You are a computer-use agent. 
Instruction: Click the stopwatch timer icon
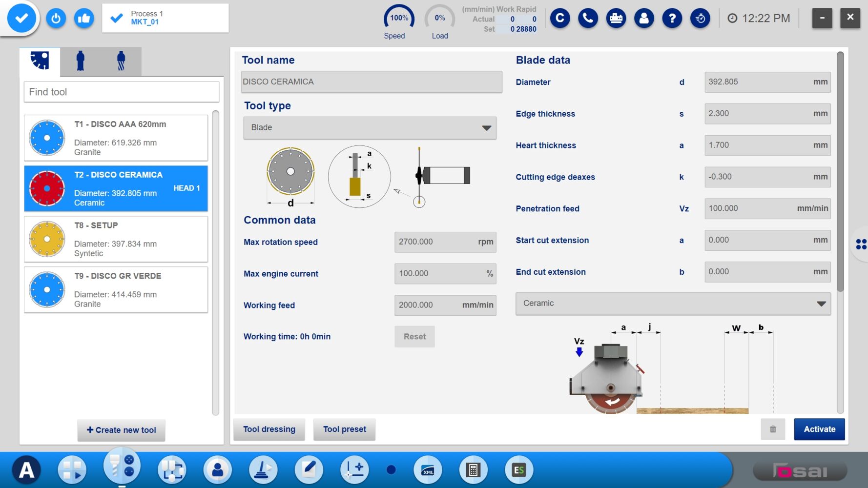pyautogui.click(x=700, y=19)
